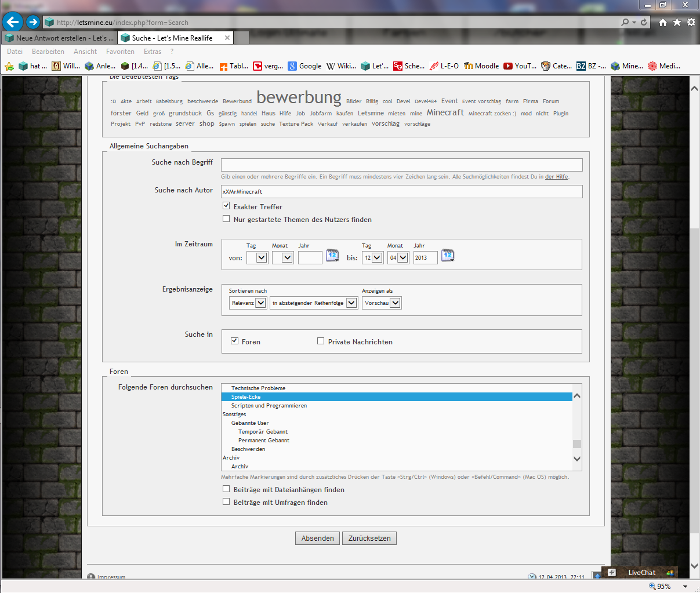Click the browser back arrow button
This screenshot has height=593, width=700.
(x=12, y=22)
